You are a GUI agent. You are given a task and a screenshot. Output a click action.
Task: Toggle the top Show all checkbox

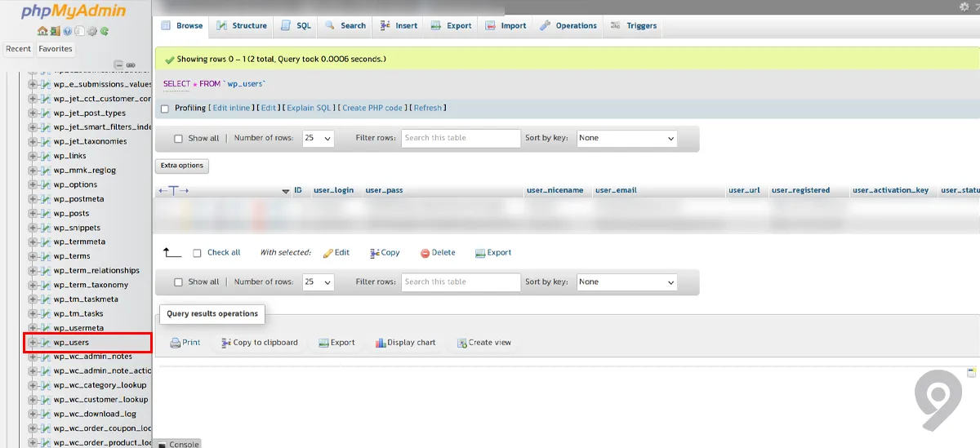(178, 139)
